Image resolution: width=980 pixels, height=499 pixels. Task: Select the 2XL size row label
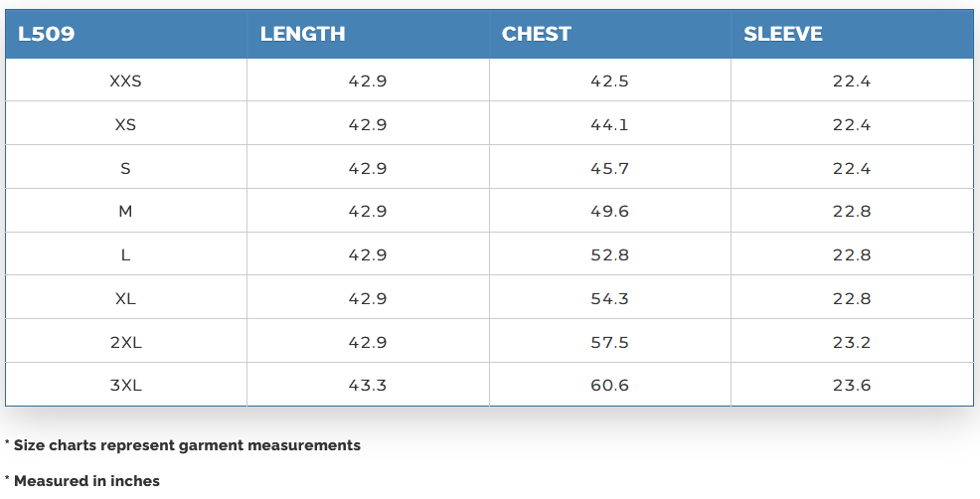(125, 342)
